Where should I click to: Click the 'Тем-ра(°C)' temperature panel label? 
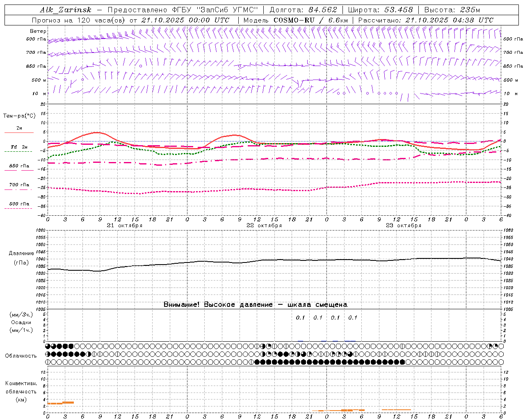point(19,116)
